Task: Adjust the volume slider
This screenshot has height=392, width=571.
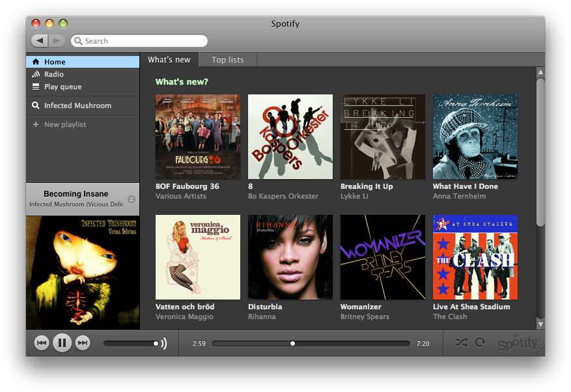Action: [x=132, y=344]
